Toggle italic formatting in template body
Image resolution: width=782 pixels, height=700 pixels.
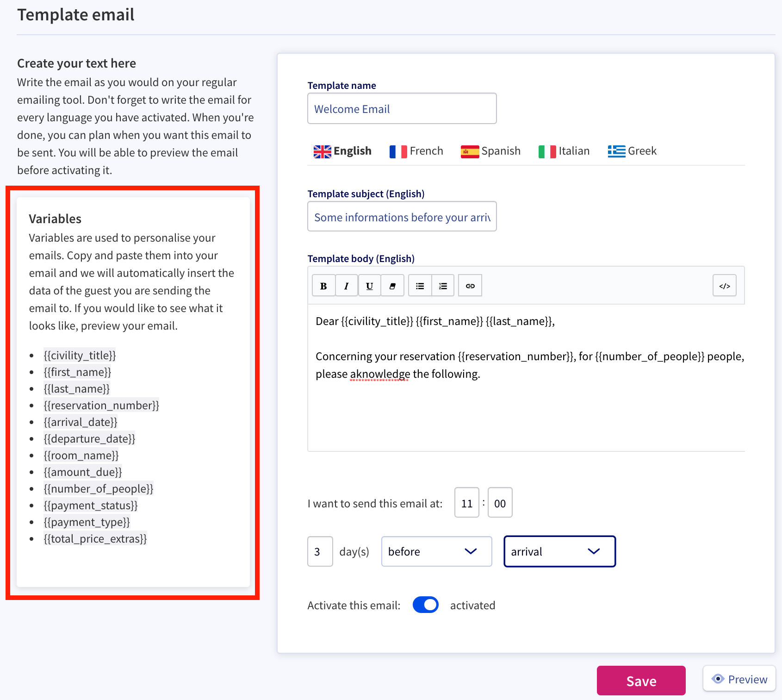[346, 286]
